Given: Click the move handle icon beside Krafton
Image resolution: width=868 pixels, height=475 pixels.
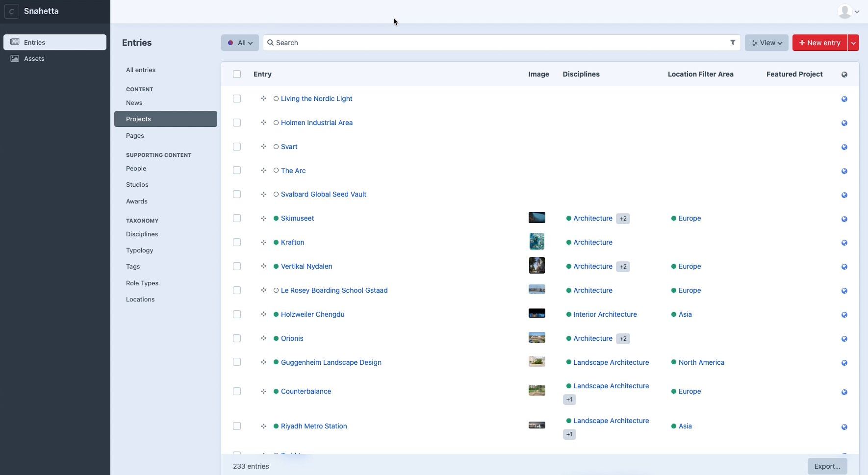Looking at the screenshot, I should pos(263,242).
